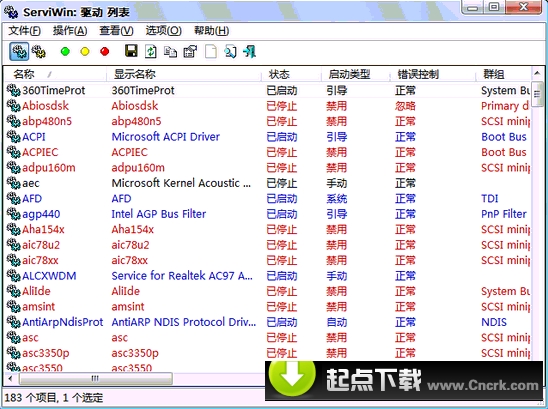Click 忽略 error control in Abiosdsk row

(405, 106)
